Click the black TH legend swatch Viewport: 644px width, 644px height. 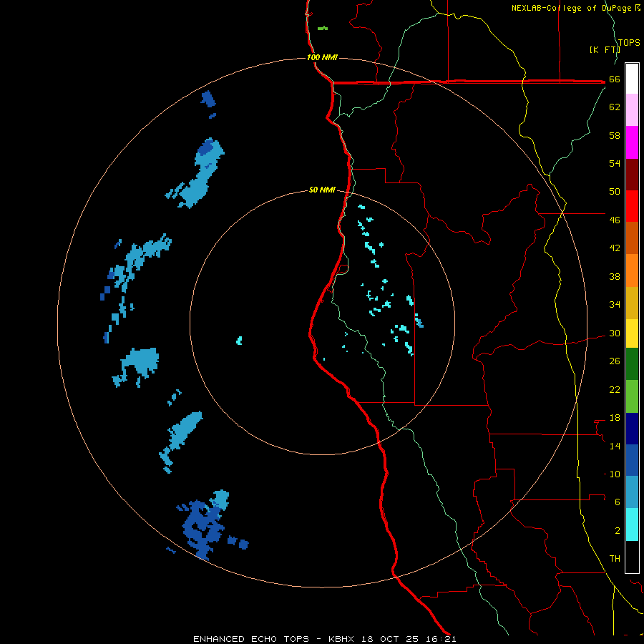pos(632,557)
